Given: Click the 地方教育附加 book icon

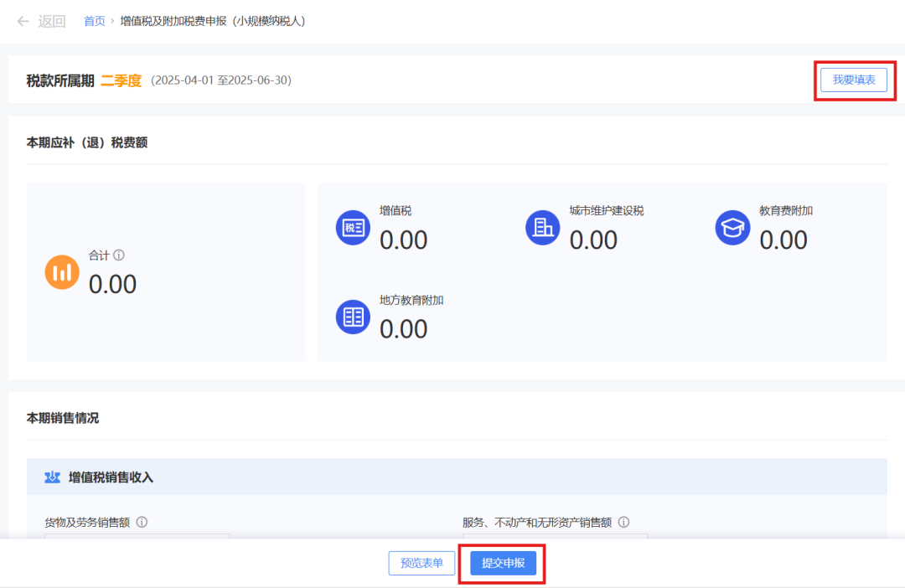Looking at the screenshot, I should 354,317.
